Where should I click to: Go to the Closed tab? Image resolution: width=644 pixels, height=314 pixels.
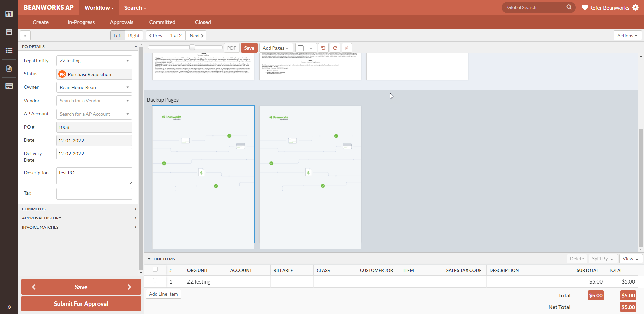[x=203, y=22]
